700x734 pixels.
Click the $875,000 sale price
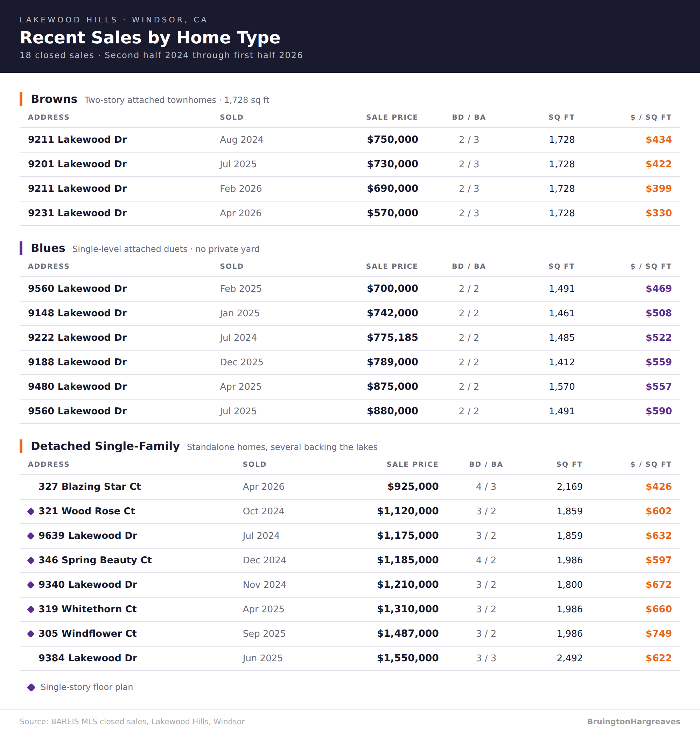(x=393, y=387)
